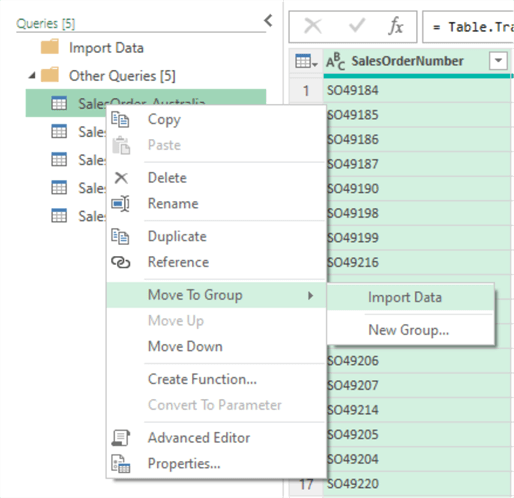Screen dimensions: 514x498
Task: Choose Reference from the context menu
Action: (178, 262)
